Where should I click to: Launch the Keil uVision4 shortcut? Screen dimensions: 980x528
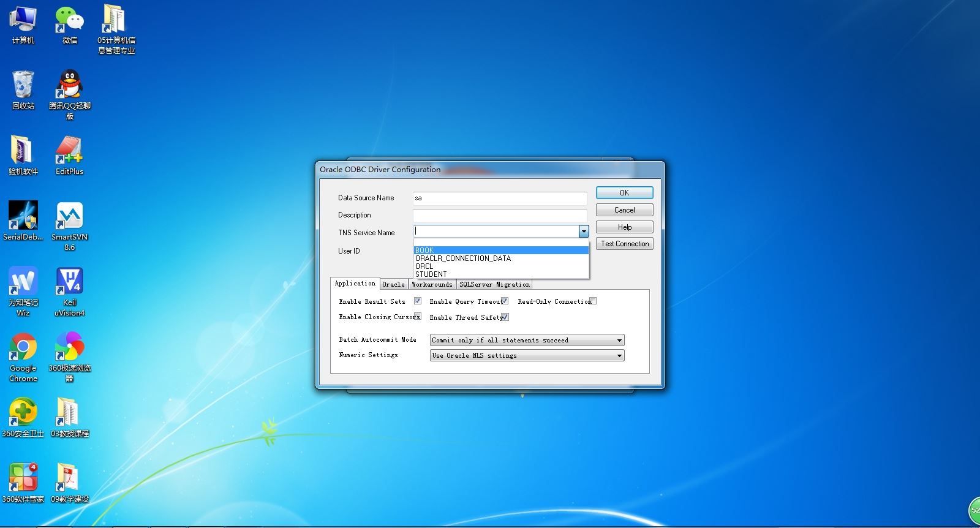[70, 292]
